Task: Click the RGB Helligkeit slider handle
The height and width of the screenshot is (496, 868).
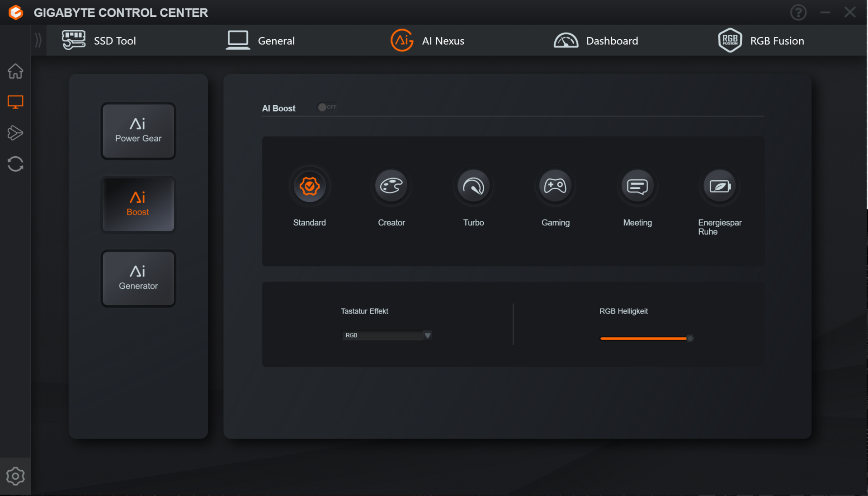Action: [690, 338]
